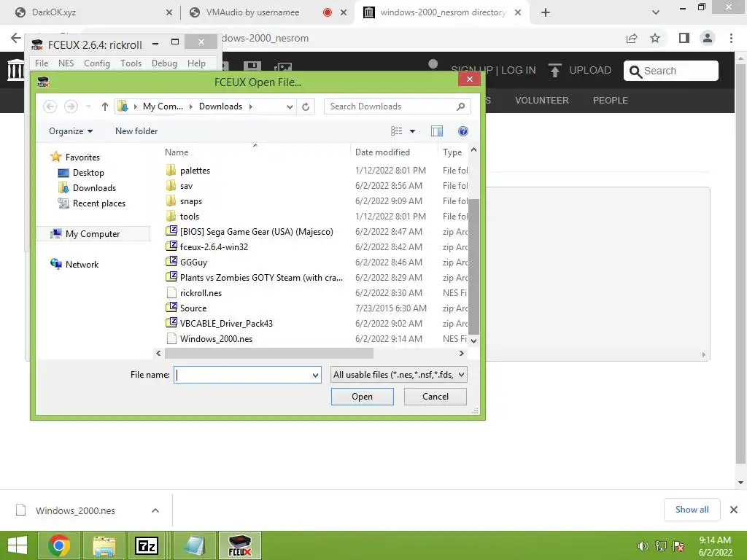Click New folder
The height and width of the screenshot is (560, 747).
(x=136, y=131)
